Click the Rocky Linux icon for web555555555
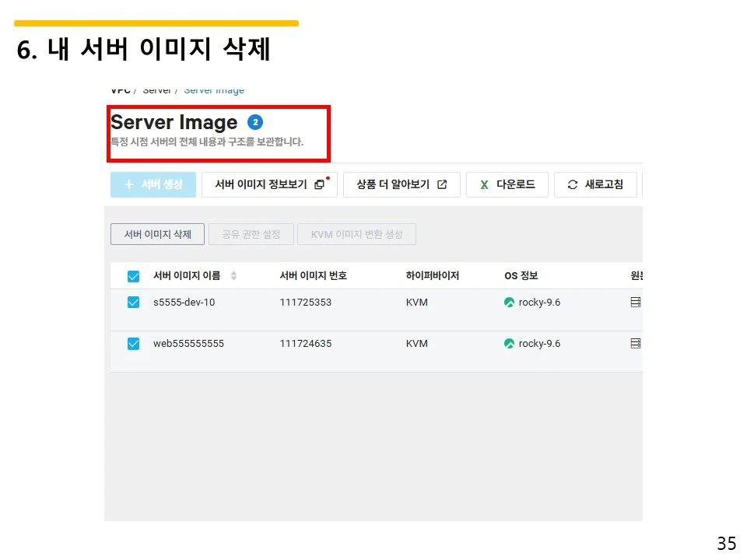The height and width of the screenshot is (560, 747). click(509, 344)
